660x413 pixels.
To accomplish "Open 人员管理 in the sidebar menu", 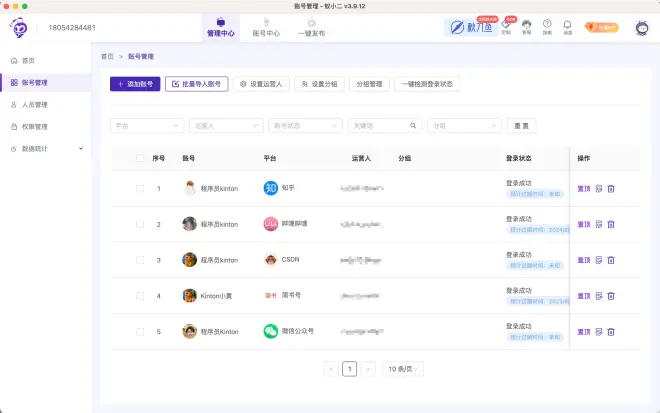I will click(35, 104).
